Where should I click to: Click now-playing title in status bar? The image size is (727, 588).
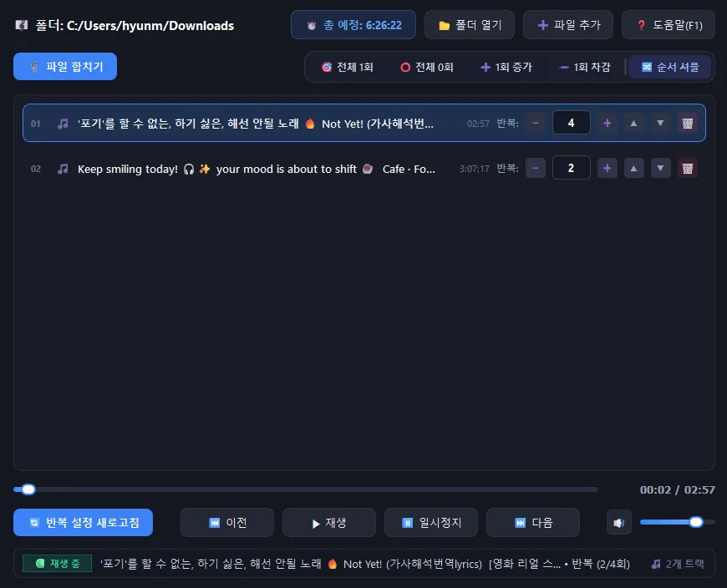[365, 564]
